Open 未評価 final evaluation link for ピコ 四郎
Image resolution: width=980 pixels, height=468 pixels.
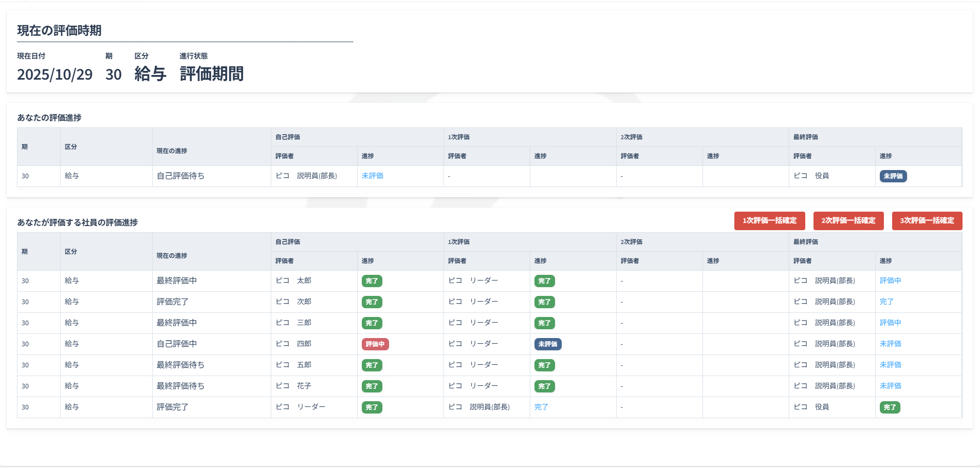pyautogui.click(x=890, y=344)
